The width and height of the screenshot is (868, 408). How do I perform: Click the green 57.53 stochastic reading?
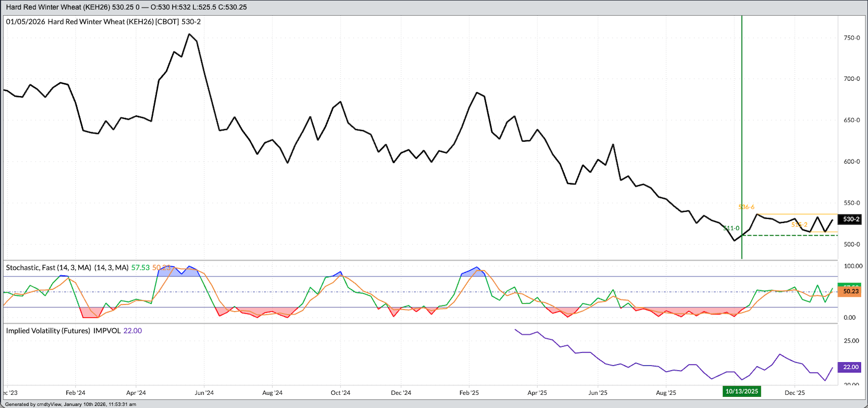[140, 267]
